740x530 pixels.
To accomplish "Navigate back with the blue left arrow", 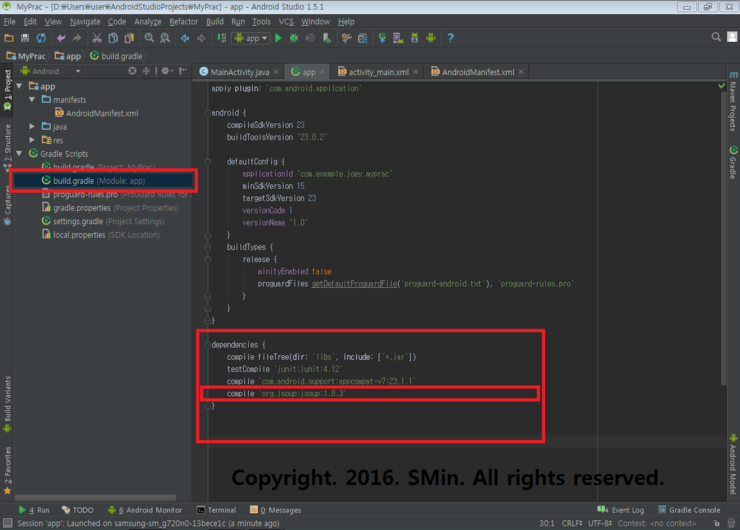I will (x=185, y=38).
